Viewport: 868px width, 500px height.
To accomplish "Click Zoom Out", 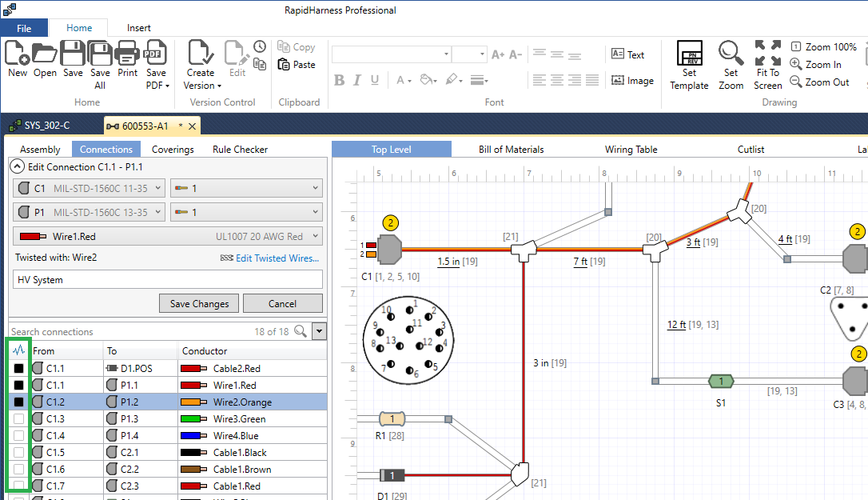I will [x=819, y=82].
